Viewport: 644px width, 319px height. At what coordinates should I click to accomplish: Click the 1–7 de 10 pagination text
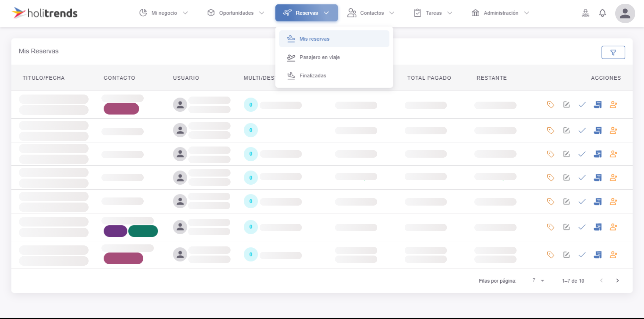573,281
